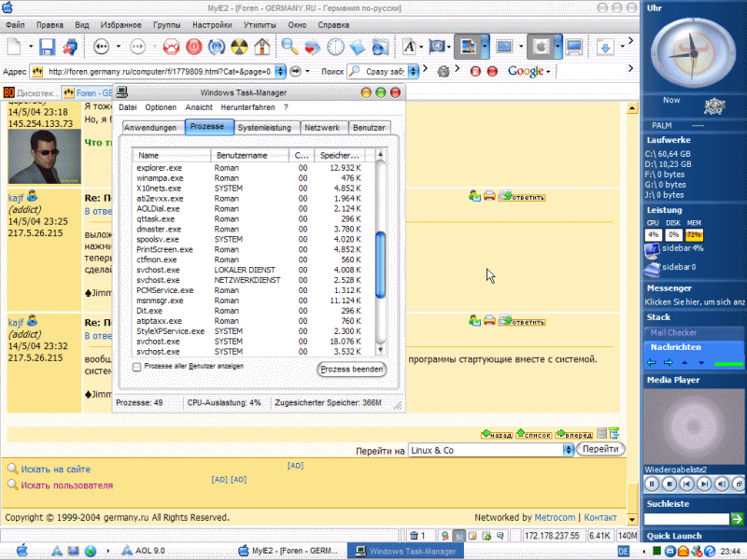Click the Искать на сайте link
Screen dimensions: 747x560
pos(55,469)
